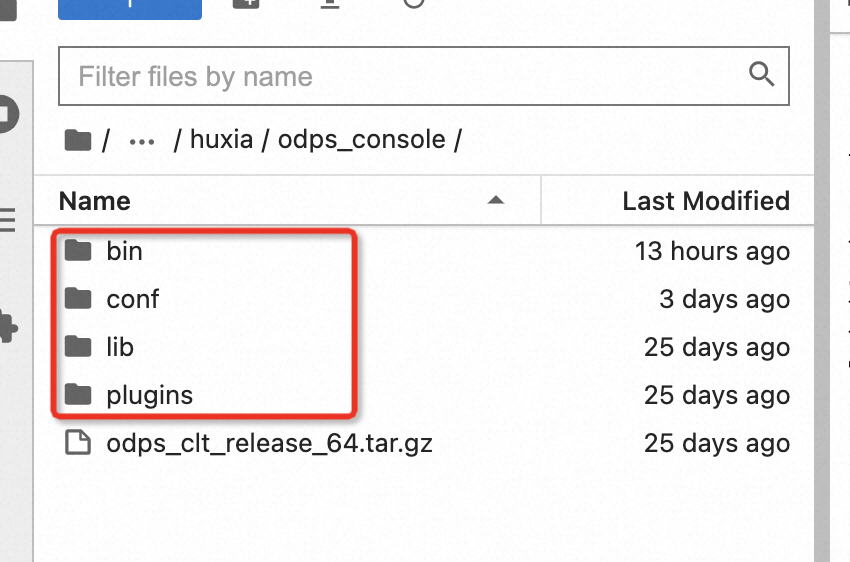850x562 pixels.
Task: Open the Extension Manager puzzle icon
Action: point(8,327)
